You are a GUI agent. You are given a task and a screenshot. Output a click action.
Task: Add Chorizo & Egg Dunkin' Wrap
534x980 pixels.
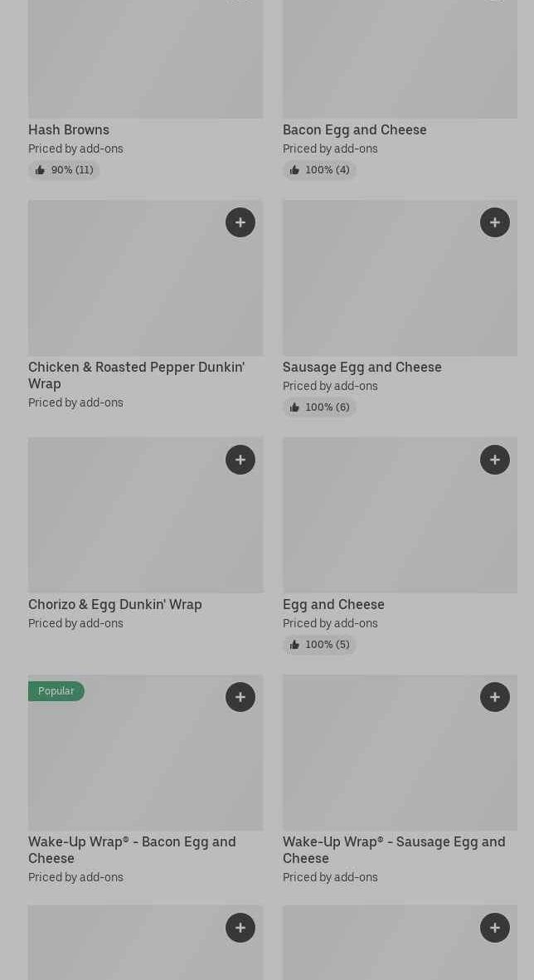(240, 460)
